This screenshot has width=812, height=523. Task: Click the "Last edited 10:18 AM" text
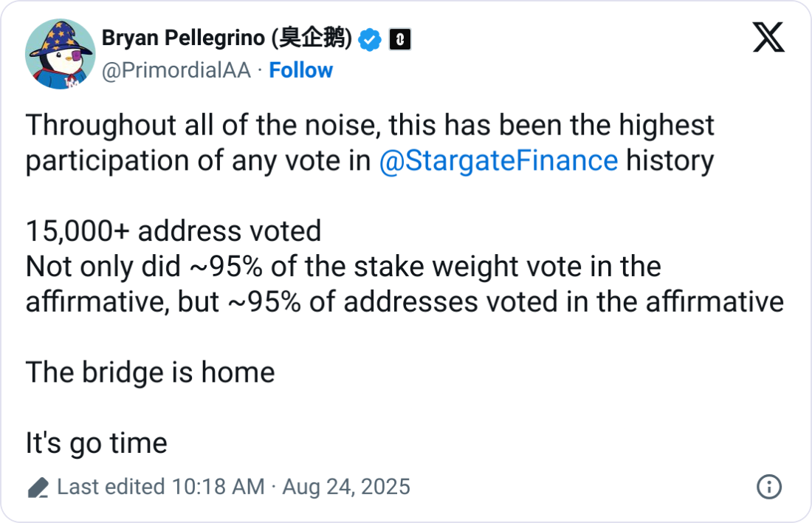[x=160, y=487]
